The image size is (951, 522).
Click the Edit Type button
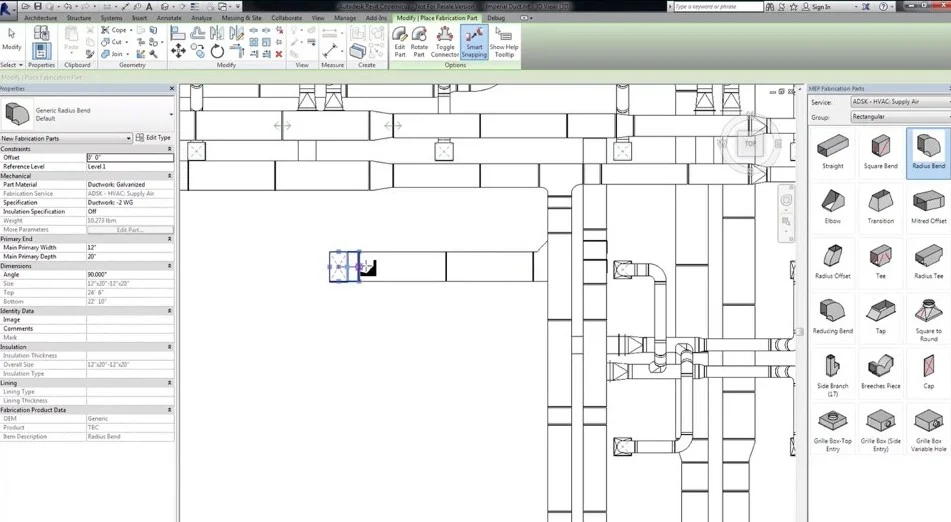153,138
